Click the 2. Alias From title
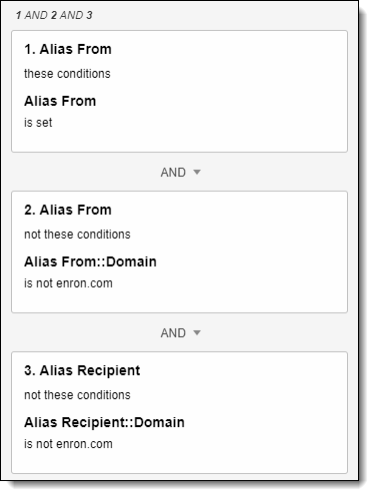 68,210
